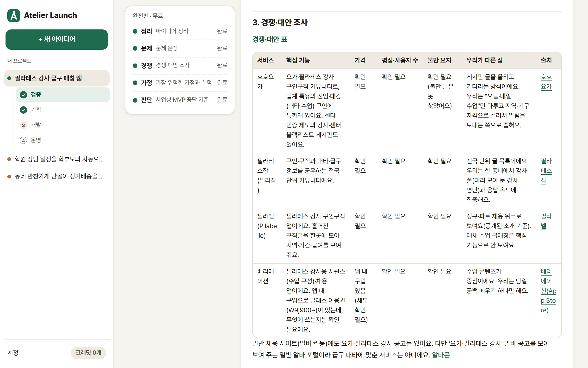Click the 경쟁·대안 표 subheading

(x=270, y=39)
